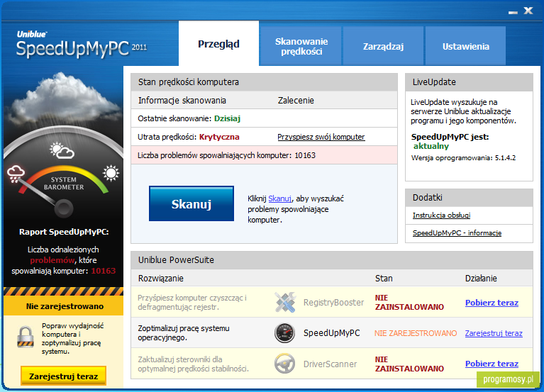Click DriverScanner 'NIE ZAINSTALOWANO' status
This screenshot has height=392, width=544.
coord(409,364)
